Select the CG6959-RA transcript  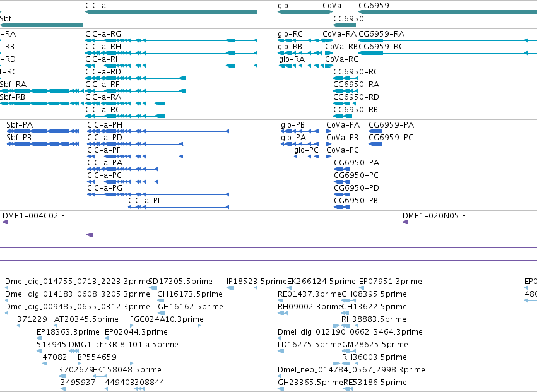[447, 40]
